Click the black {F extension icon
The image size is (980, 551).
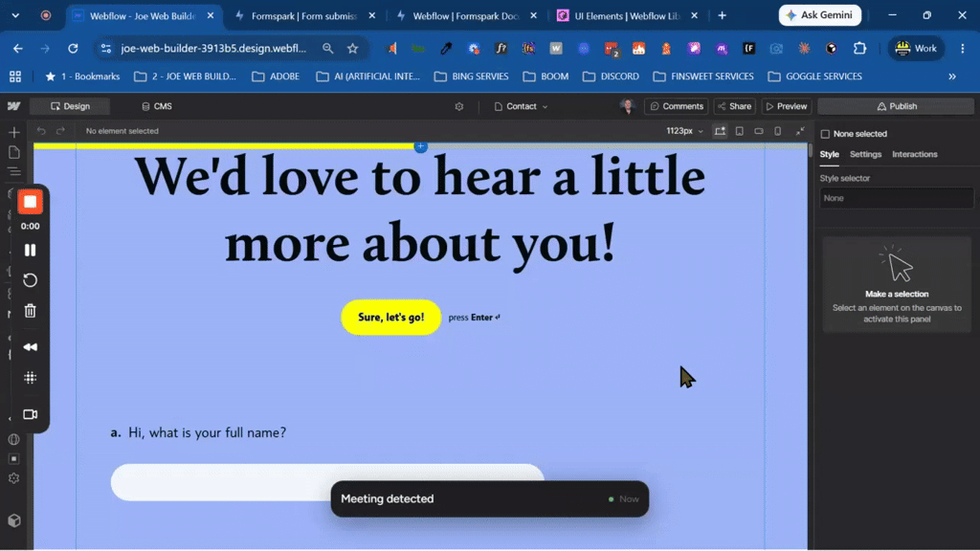coord(748,48)
